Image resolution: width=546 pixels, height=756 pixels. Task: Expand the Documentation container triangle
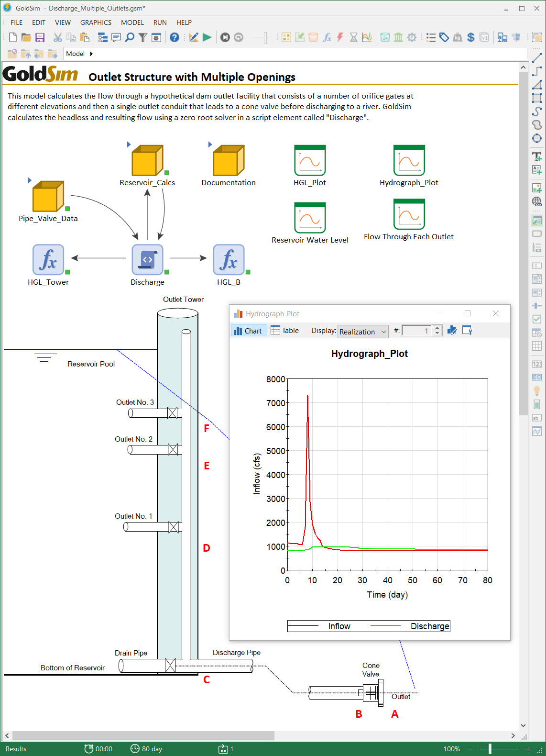click(x=210, y=144)
